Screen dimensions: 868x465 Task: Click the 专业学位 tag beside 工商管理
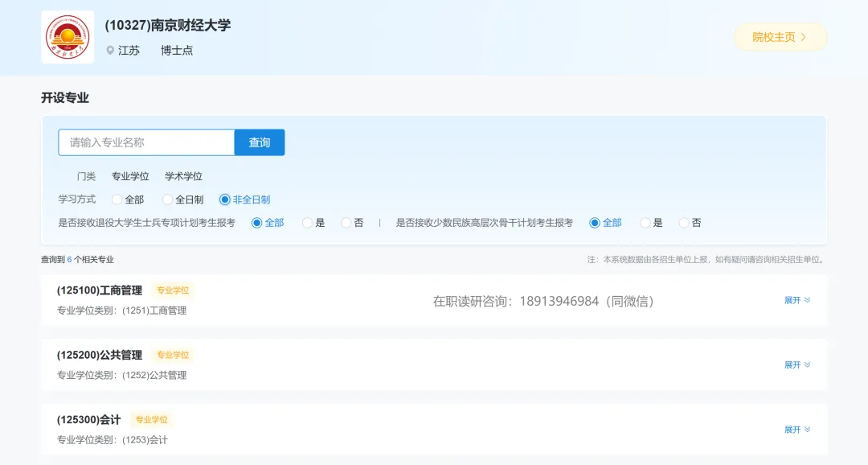[173, 290]
